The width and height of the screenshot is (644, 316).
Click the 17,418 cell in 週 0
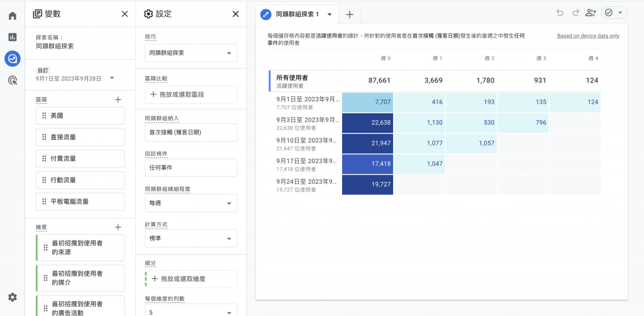tap(367, 164)
